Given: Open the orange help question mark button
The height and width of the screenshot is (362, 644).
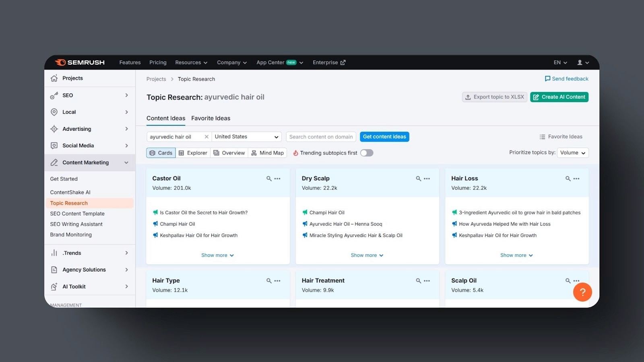Looking at the screenshot, I should (x=582, y=292).
